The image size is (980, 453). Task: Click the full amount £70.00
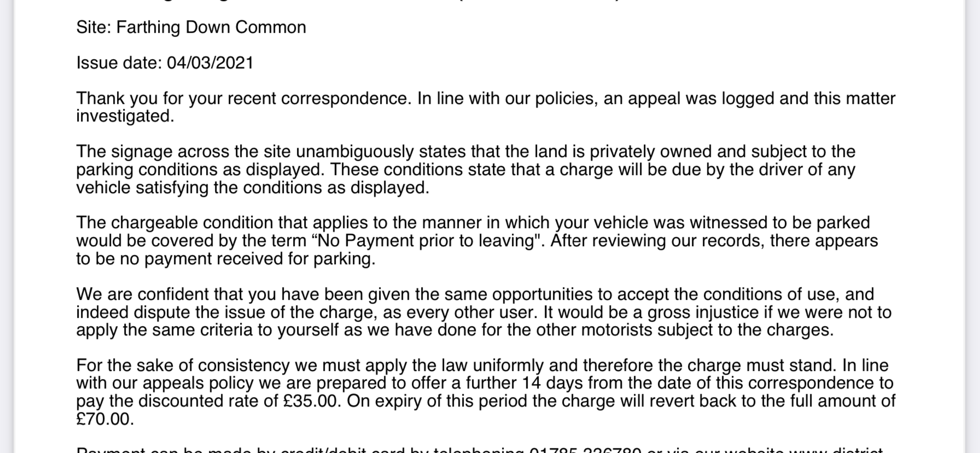104,419
